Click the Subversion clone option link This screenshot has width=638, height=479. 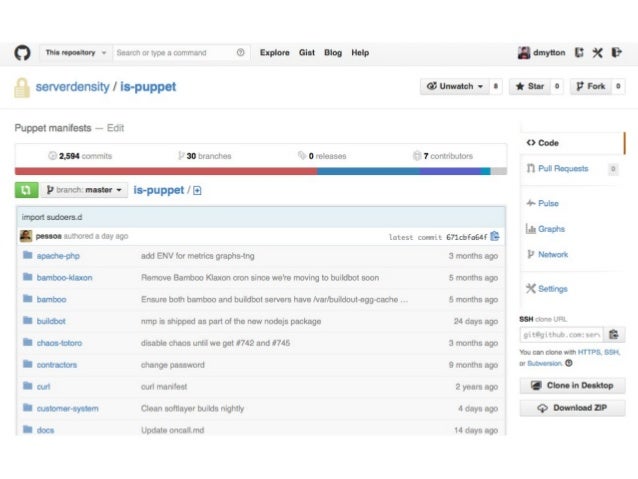coord(544,363)
